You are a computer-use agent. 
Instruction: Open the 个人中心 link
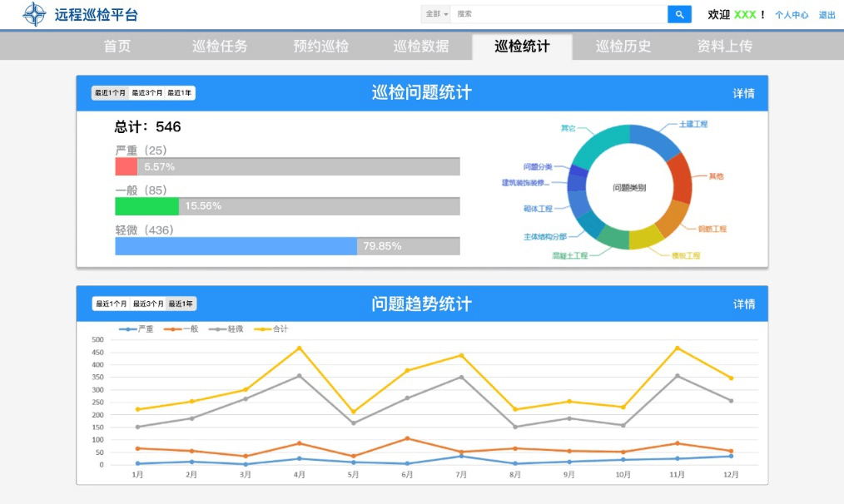791,15
